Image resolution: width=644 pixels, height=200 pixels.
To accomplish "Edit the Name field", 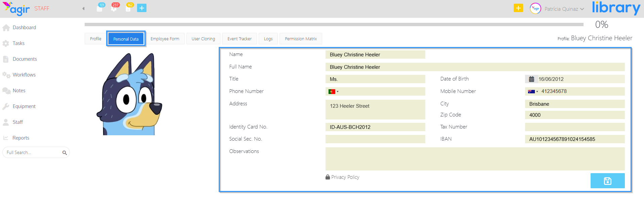I will (x=375, y=55).
